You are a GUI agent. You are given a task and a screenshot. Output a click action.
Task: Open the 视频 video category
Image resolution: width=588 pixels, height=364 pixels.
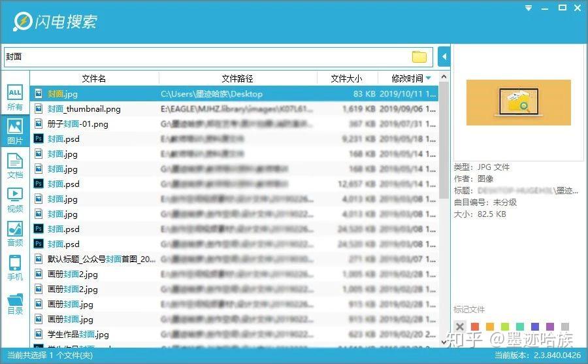click(15, 199)
